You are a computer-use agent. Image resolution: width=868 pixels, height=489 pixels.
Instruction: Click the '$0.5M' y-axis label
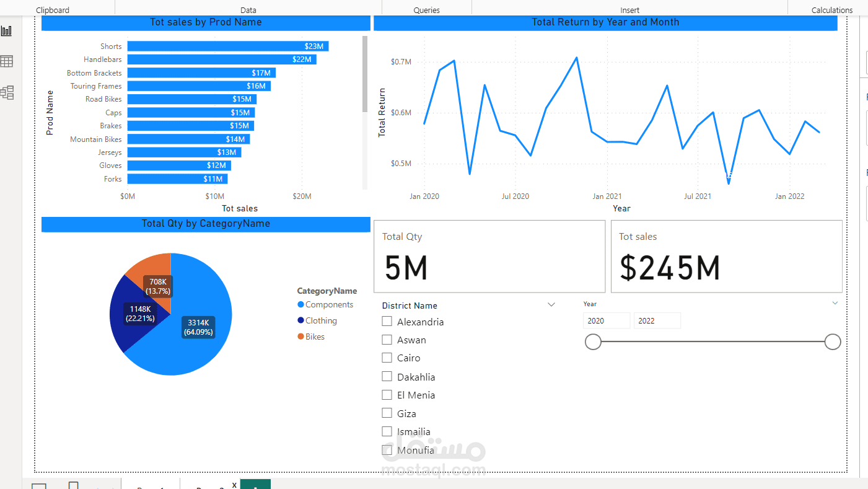[x=401, y=164]
